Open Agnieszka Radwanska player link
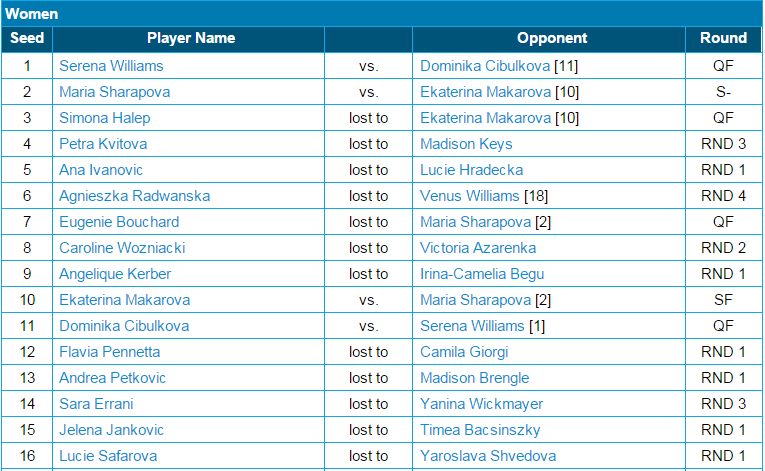765x471 pixels. pos(135,196)
